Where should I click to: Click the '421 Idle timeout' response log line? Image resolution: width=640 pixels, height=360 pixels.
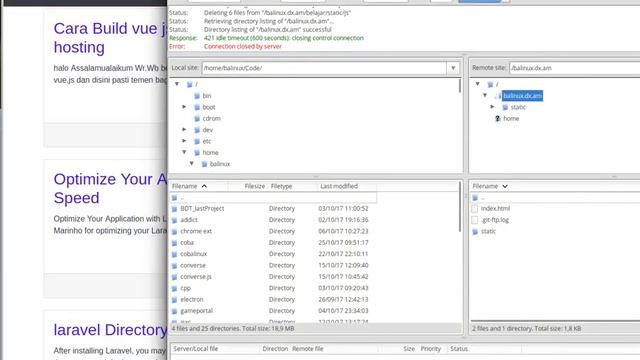click(x=284, y=38)
